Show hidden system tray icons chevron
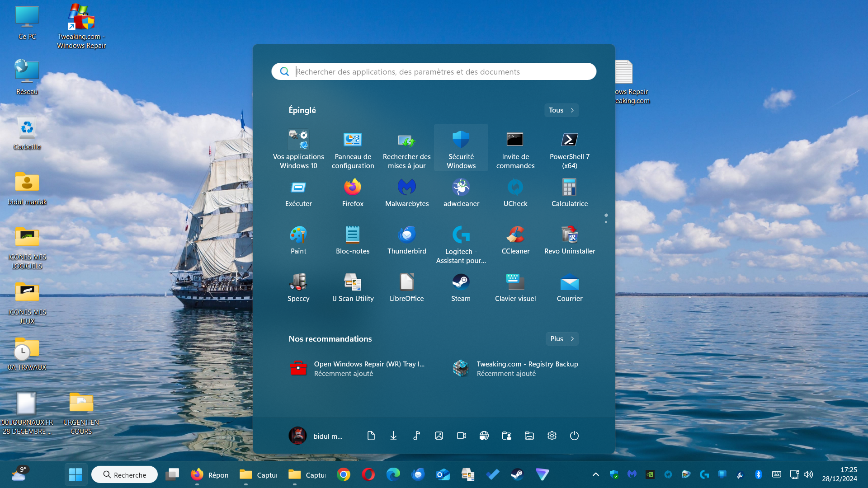Viewport: 868px width, 488px height. [596, 474]
